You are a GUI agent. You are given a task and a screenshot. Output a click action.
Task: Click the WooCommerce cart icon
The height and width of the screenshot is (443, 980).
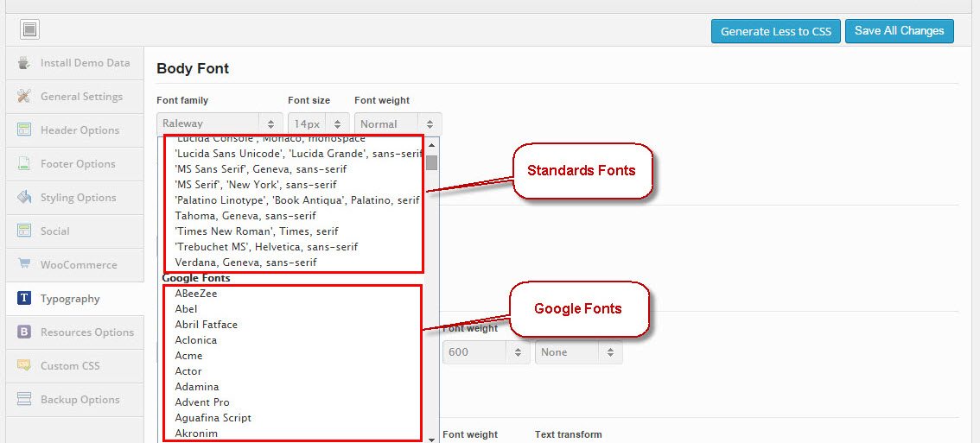tap(23, 264)
